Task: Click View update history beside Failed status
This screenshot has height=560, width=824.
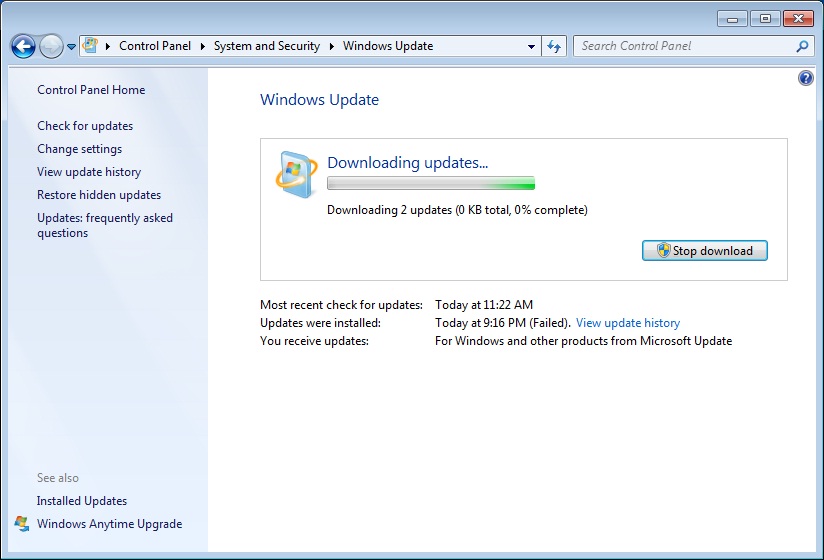Action: 627,323
